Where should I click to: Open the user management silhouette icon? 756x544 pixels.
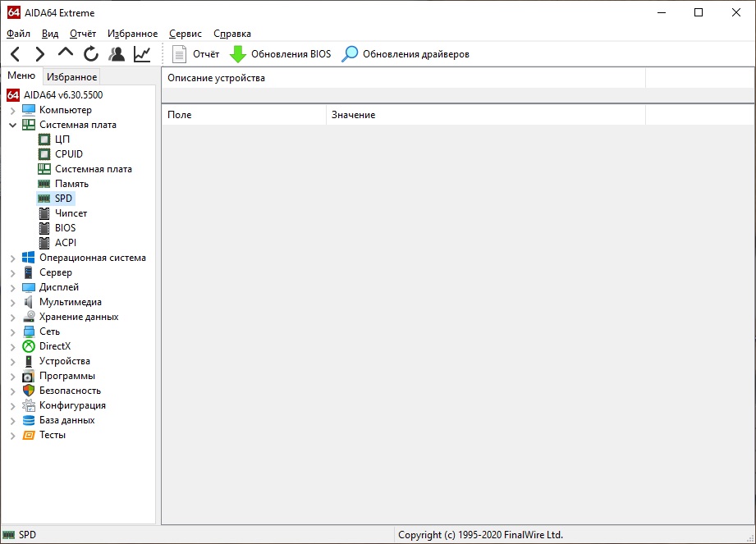click(117, 54)
